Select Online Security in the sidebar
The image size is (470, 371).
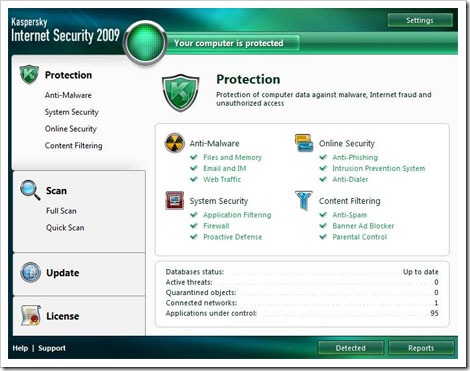click(x=71, y=129)
